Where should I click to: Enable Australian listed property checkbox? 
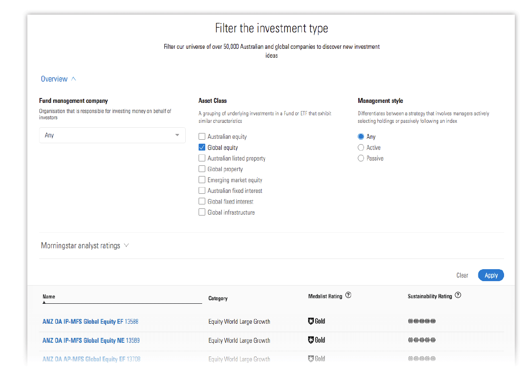point(202,158)
